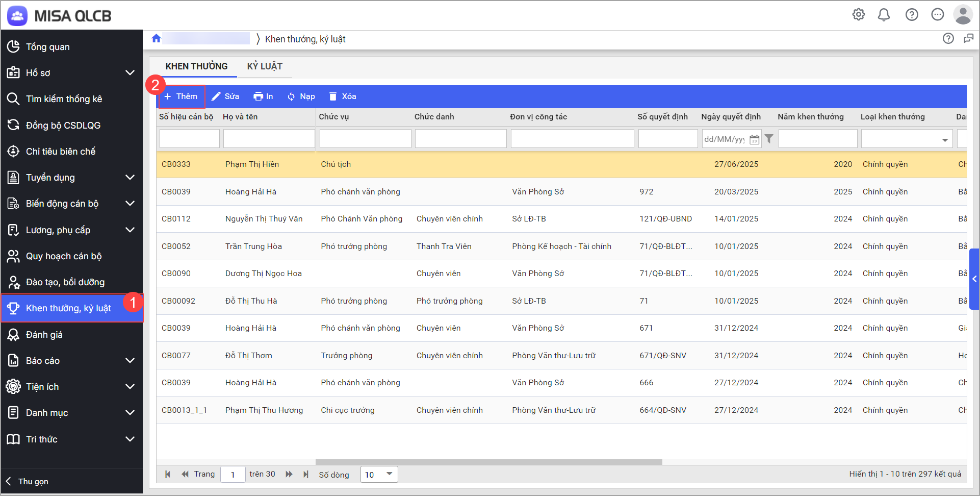Expand the right side panel arrow tab
The width and height of the screenshot is (980, 496).
[974, 279]
